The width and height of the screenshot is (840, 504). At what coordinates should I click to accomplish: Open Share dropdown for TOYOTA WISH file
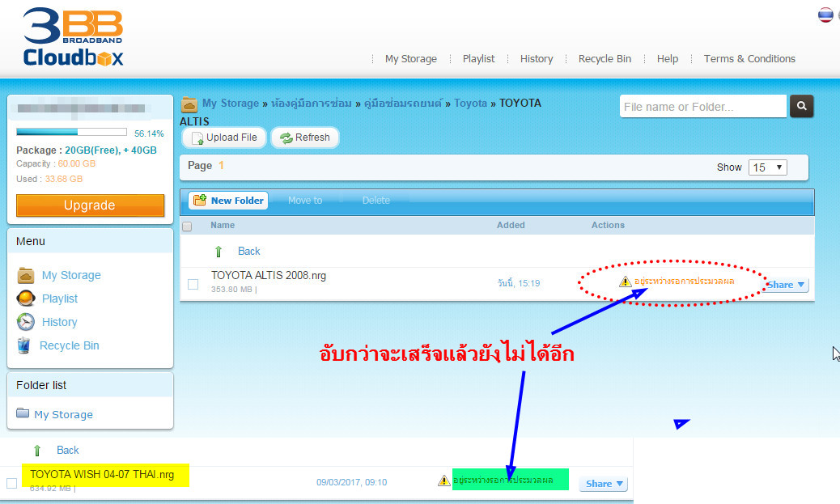pos(603,484)
